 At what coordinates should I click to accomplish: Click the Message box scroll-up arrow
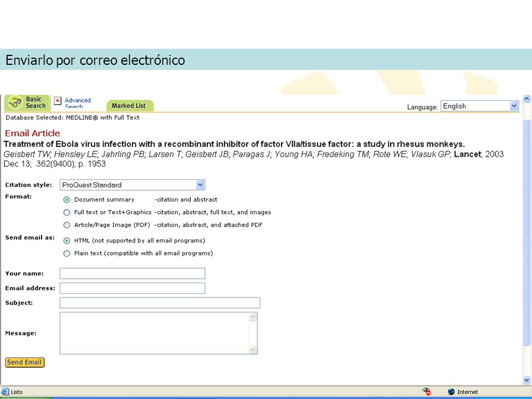tap(253, 317)
